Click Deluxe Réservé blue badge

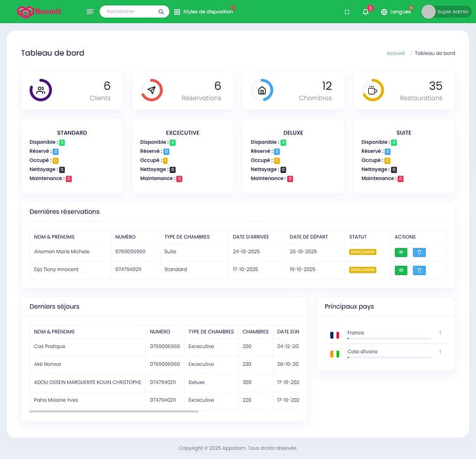coord(276,152)
